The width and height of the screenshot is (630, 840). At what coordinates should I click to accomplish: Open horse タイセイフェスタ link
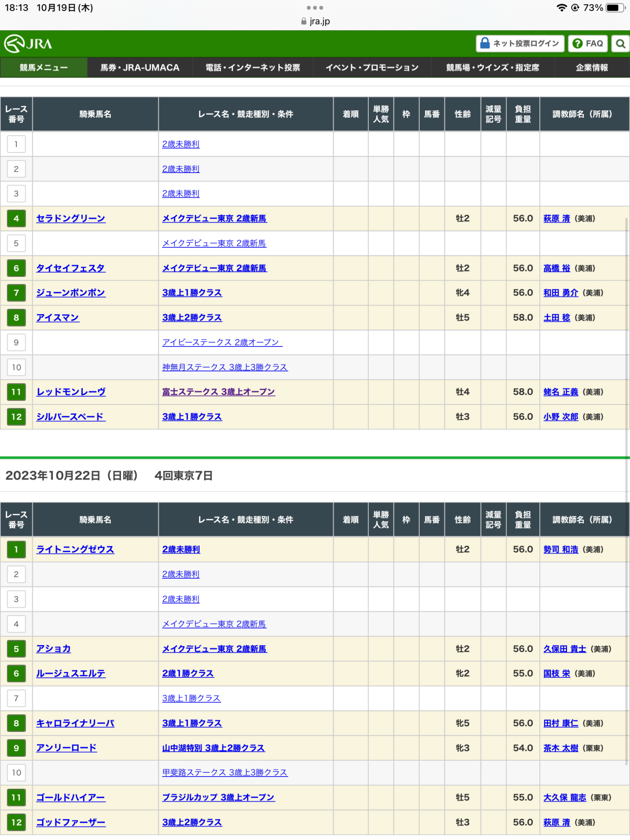tap(71, 268)
